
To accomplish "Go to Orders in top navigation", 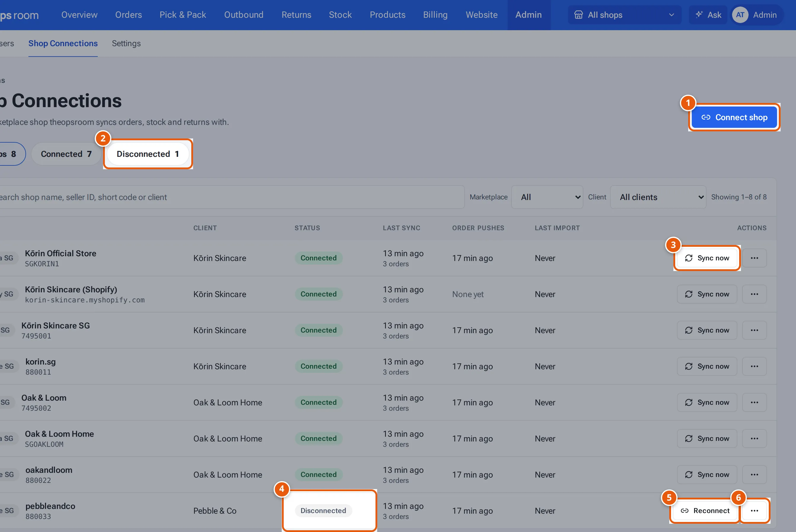I will (128, 15).
